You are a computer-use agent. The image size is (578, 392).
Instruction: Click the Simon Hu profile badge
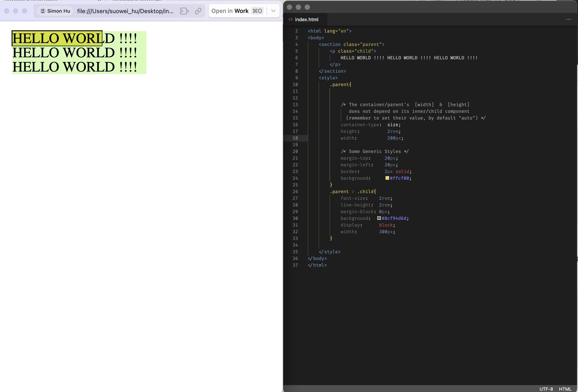click(x=55, y=11)
